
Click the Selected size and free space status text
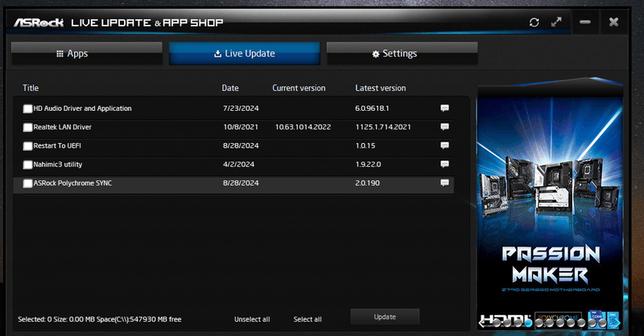tap(99, 319)
